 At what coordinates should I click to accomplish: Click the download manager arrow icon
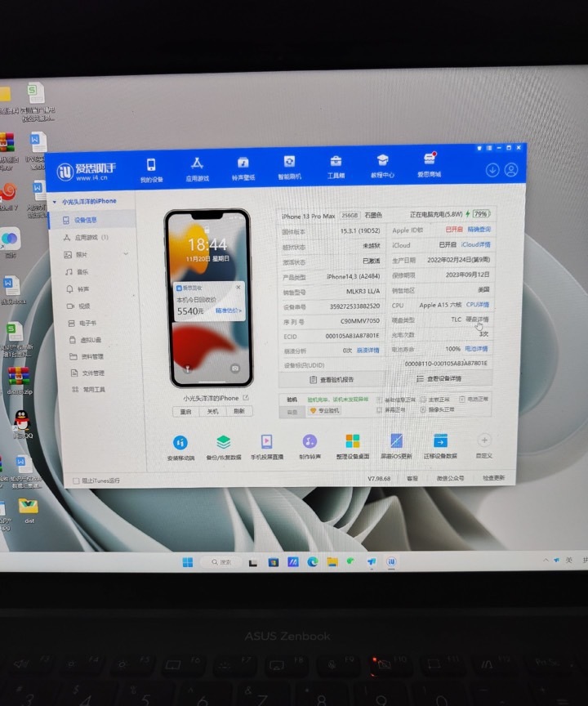tap(492, 170)
